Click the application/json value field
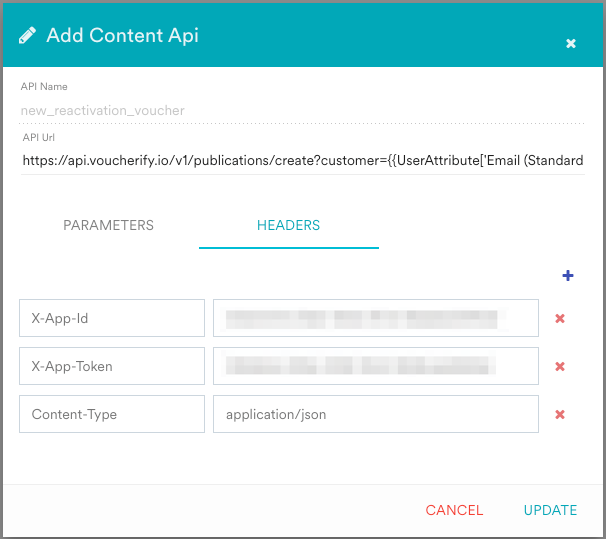The image size is (606, 539). [375, 414]
